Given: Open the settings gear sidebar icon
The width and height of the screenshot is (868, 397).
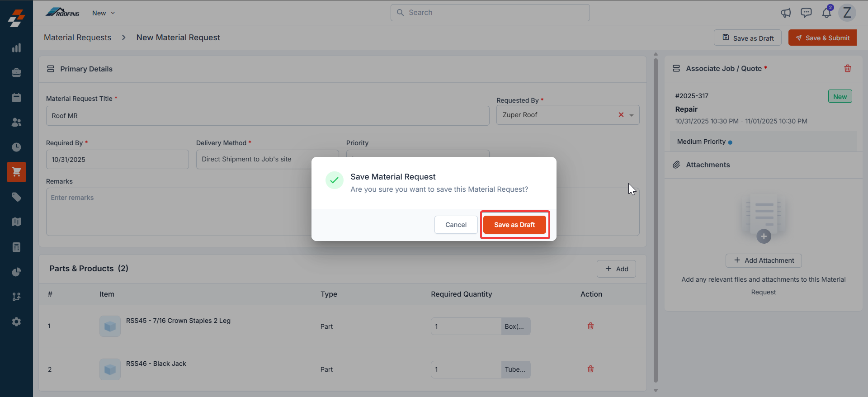Looking at the screenshot, I should (16, 321).
